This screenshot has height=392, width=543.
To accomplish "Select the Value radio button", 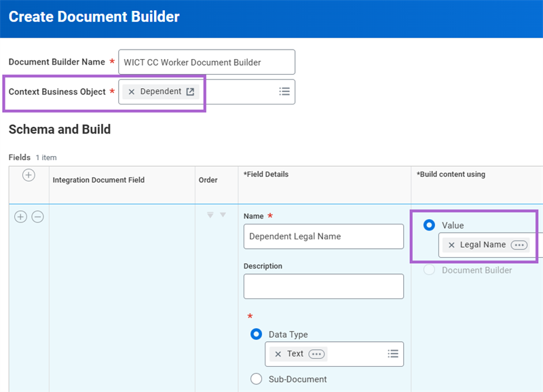I will pyautogui.click(x=429, y=225).
